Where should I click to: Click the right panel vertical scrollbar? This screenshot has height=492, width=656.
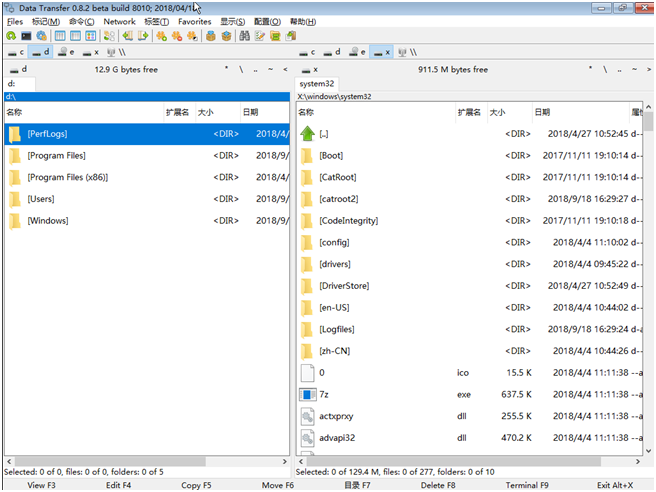[649, 280]
